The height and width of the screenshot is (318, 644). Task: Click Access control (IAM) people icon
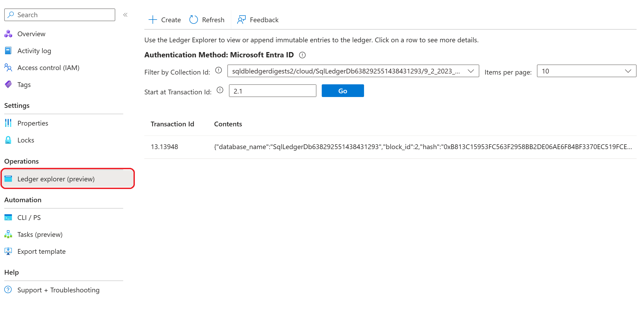(x=8, y=68)
